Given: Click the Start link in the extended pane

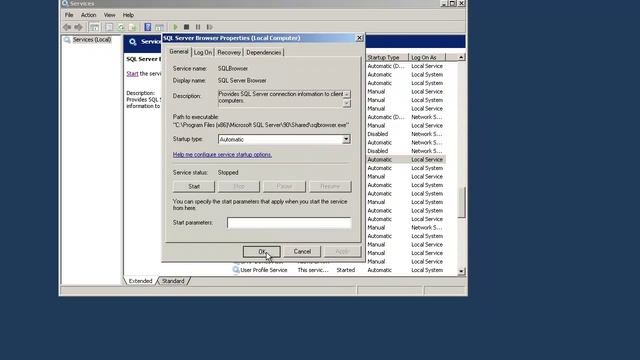Looking at the screenshot, I should point(132,74).
